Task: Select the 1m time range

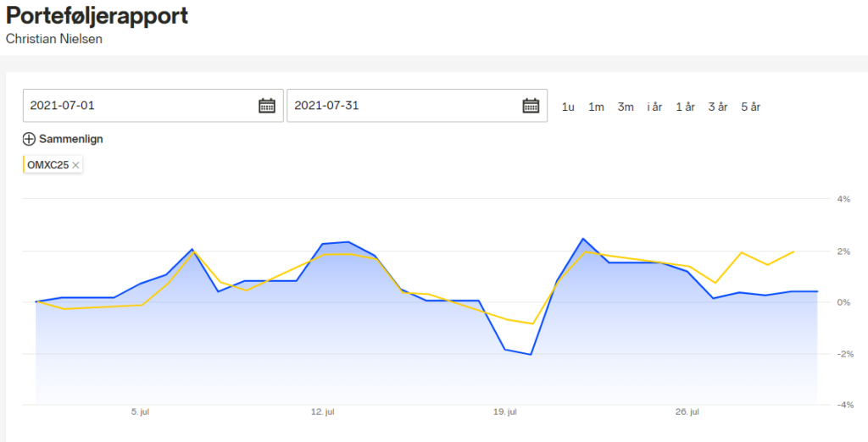Action: tap(596, 108)
